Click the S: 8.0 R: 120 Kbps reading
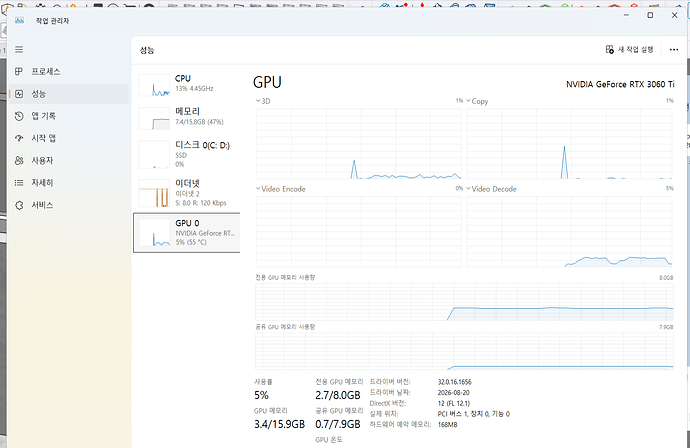 (x=201, y=203)
